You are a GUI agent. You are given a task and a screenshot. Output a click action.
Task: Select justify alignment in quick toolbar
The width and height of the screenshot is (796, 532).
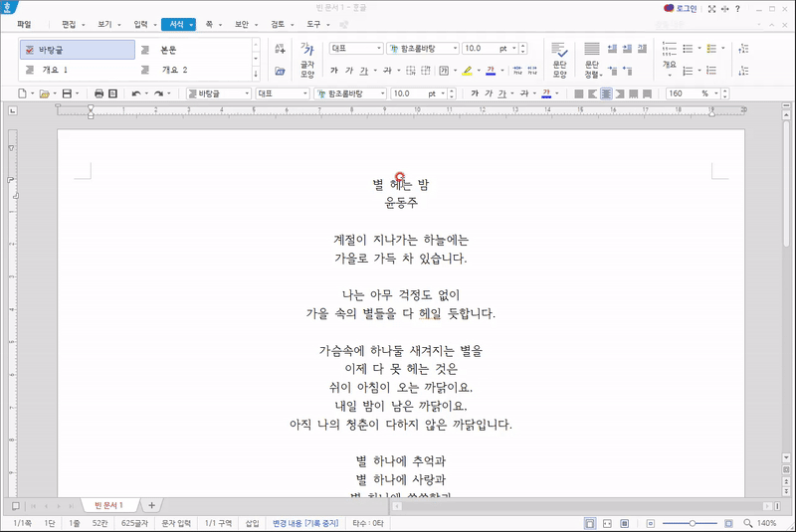point(579,93)
